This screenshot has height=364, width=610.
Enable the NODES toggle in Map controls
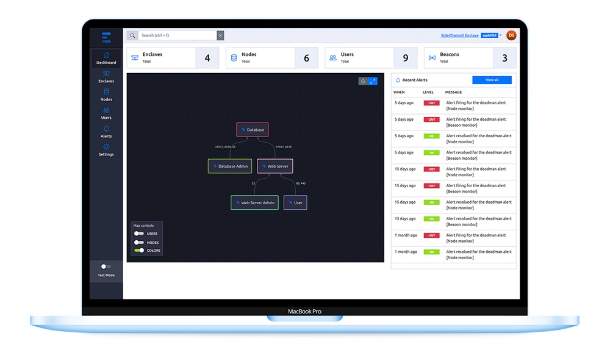(x=140, y=242)
